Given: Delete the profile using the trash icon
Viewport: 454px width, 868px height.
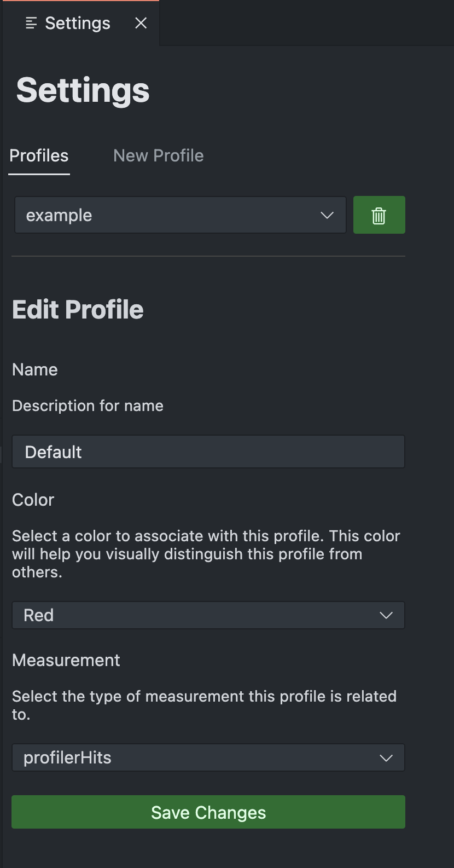Looking at the screenshot, I should point(379,215).
